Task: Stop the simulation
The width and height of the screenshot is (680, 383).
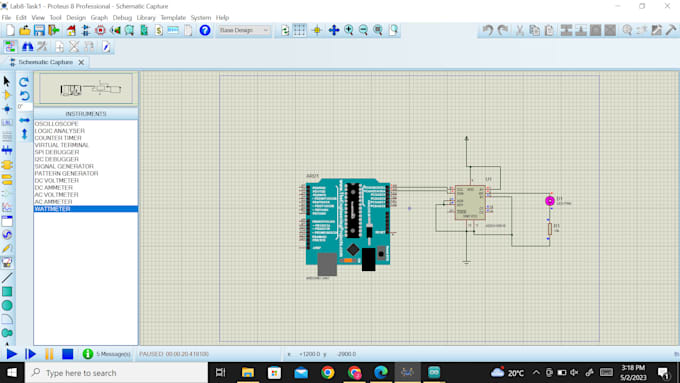Action: pyautogui.click(x=68, y=354)
